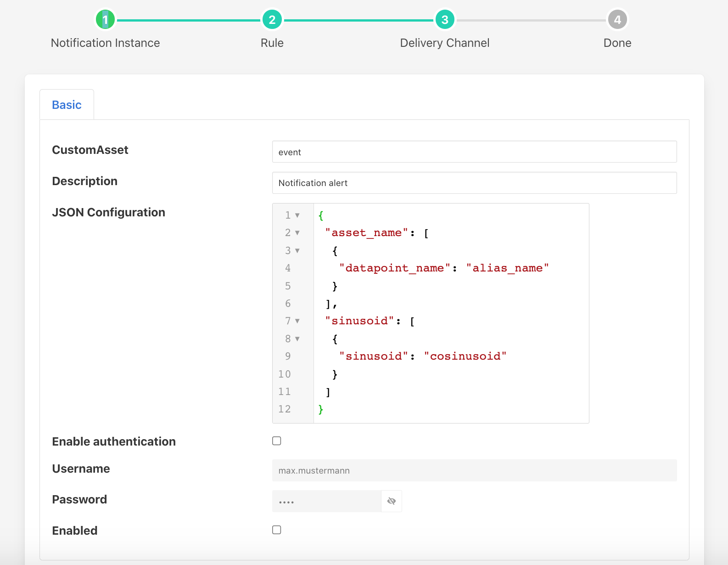Click into the Password field
This screenshot has width=728, height=565.
[x=326, y=501]
